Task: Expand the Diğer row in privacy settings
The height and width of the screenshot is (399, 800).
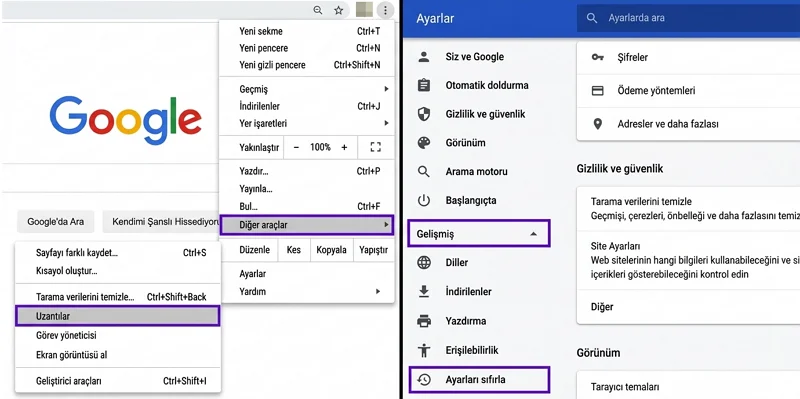Action: (x=688, y=307)
